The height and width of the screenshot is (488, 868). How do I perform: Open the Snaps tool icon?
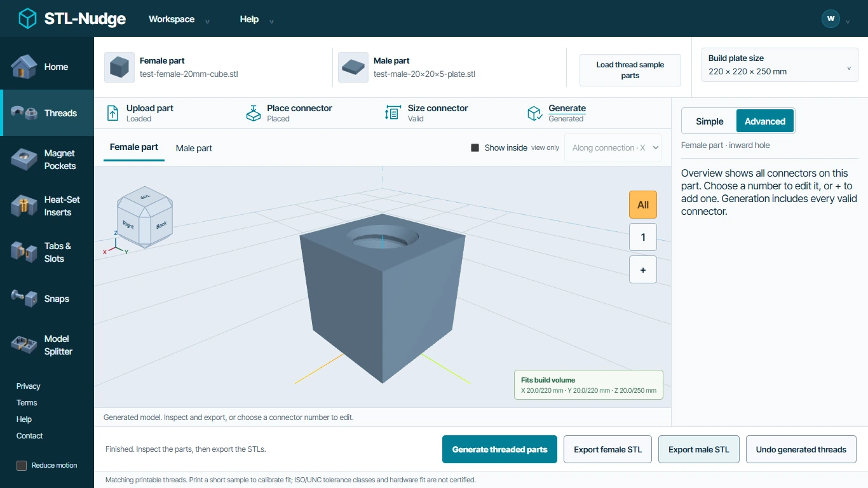pos(24,299)
